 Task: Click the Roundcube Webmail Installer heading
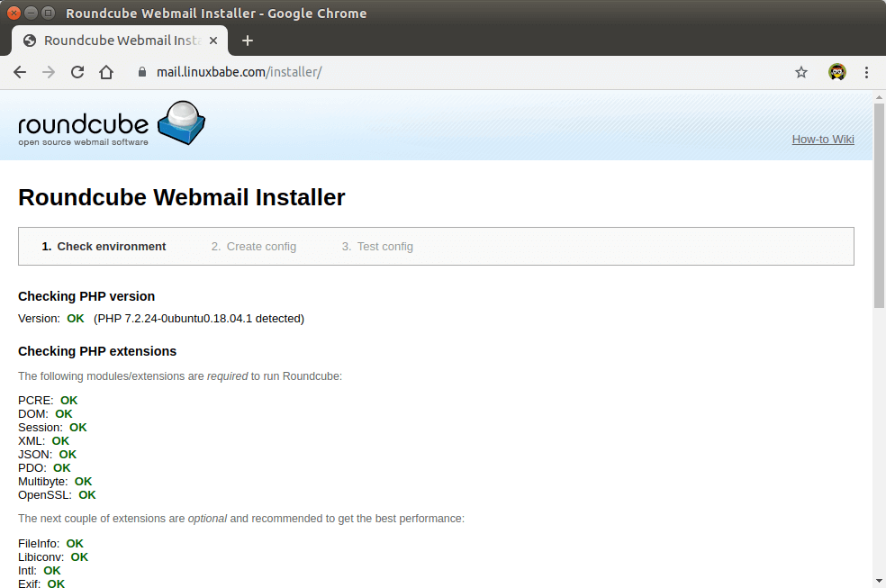[x=182, y=197]
